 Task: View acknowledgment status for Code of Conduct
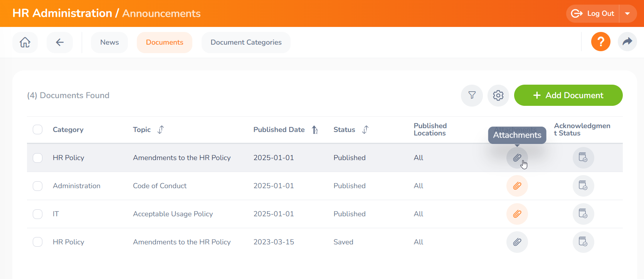pyautogui.click(x=583, y=186)
